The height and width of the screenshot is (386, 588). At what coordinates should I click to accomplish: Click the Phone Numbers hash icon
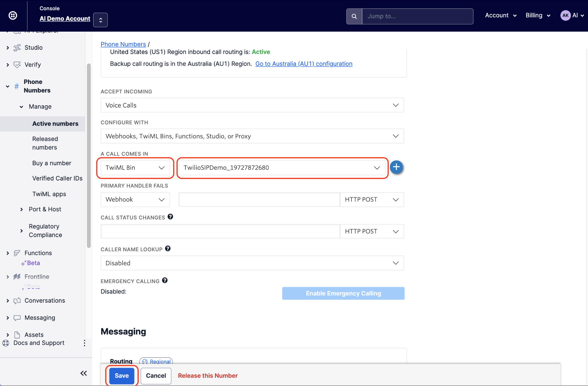click(17, 86)
